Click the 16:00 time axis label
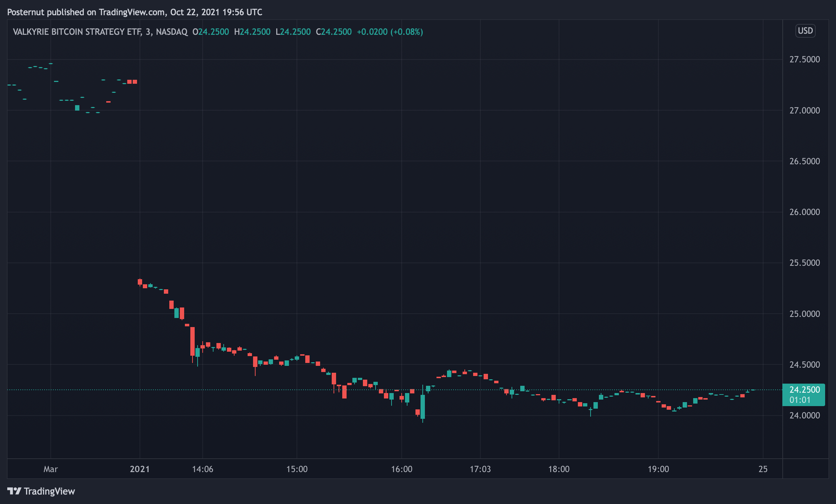This screenshot has height=504, width=836. 402,469
